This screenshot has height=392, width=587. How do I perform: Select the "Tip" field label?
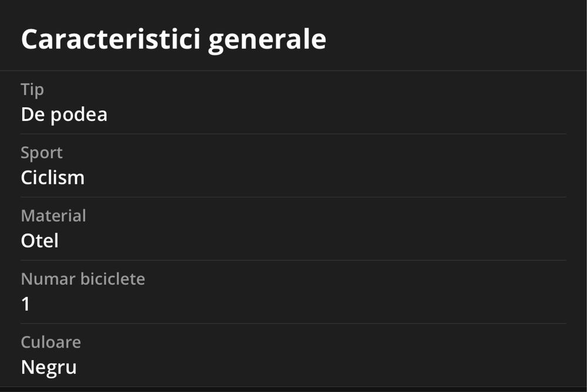coord(32,90)
